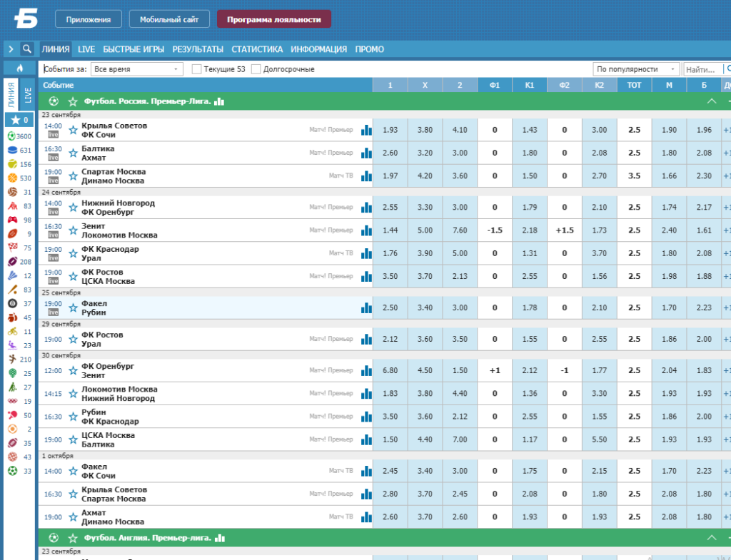Select esports gamepad icon with 98 events

point(12,220)
